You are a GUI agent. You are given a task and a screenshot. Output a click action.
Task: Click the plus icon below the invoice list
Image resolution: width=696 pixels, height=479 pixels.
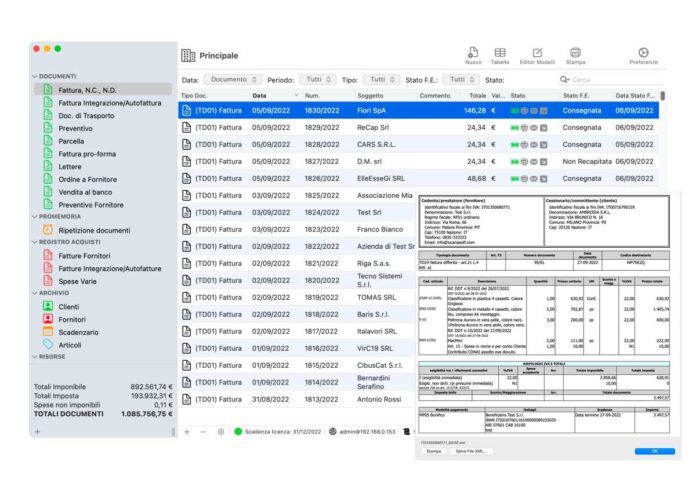click(187, 431)
